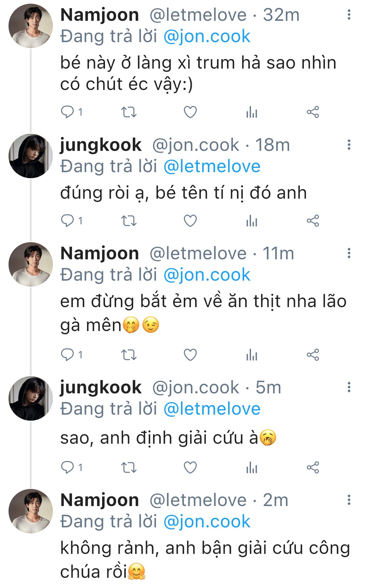Image resolution: width=367 pixels, height=588 pixels.
Task: Open more options on jungkook's 18m tweet
Action: click(x=349, y=145)
